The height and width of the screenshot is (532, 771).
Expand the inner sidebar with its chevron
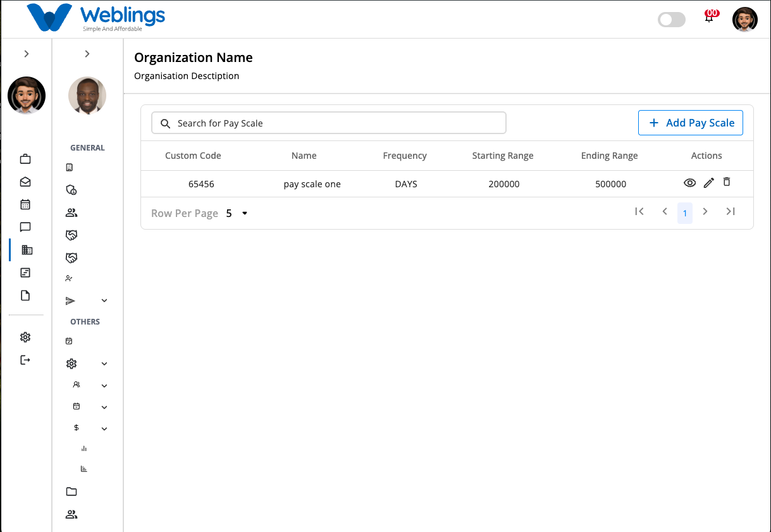point(87,54)
